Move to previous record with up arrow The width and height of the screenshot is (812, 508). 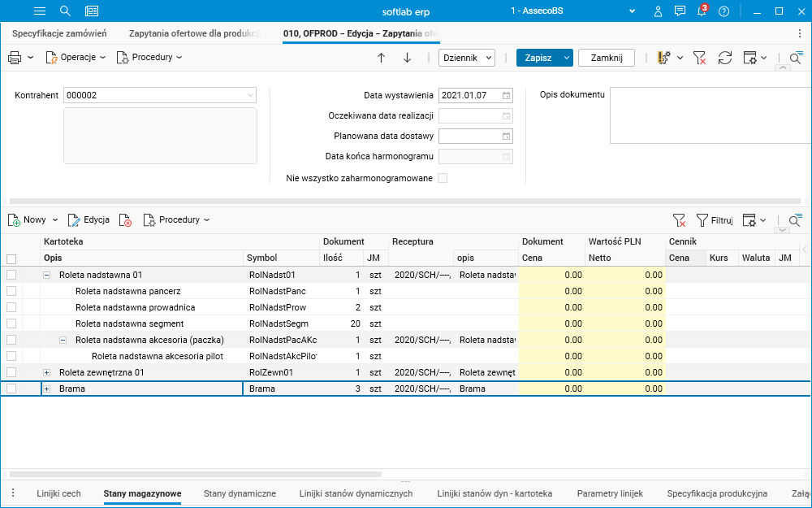[381, 58]
